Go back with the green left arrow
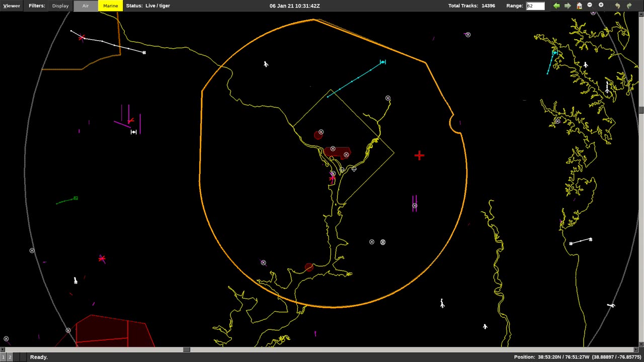 coord(556,6)
